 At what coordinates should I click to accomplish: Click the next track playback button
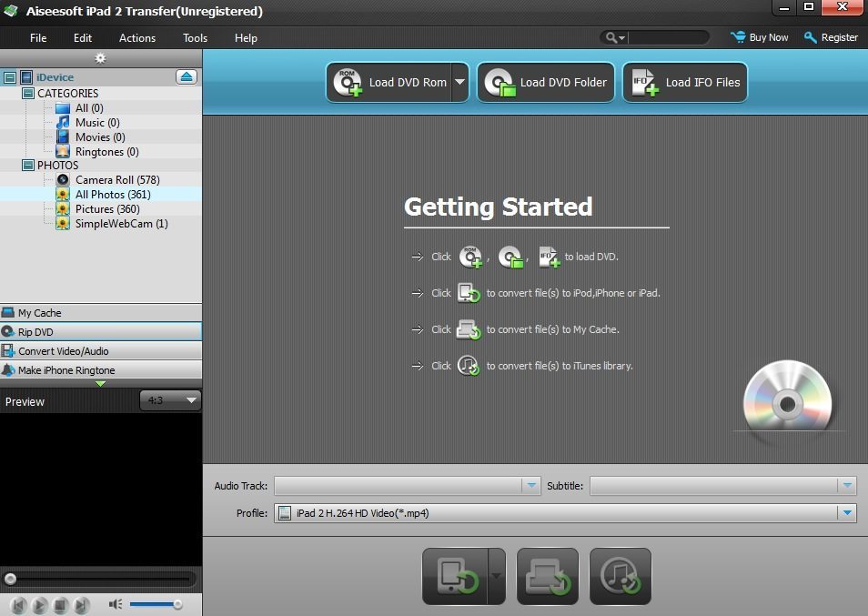[x=81, y=605]
